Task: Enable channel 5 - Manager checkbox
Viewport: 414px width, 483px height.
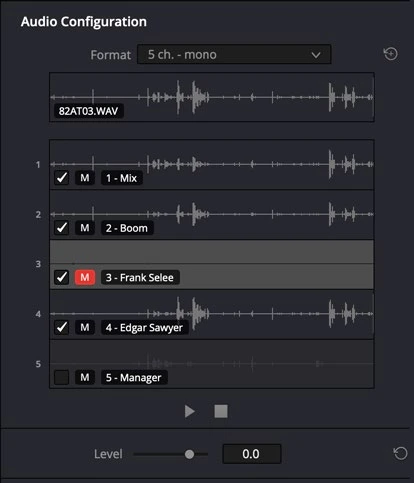Action: (61, 377)
